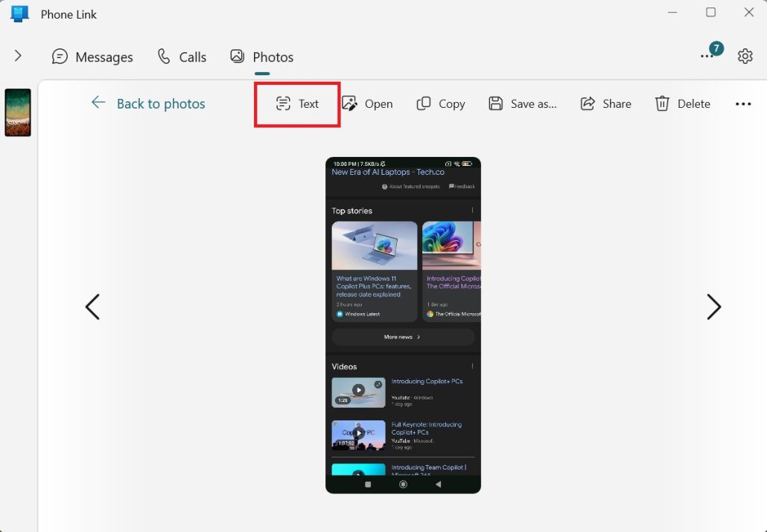767x532 pixels.
Task: Select the photo thumbnail in the sidebar
Action: [x=18, y=112]
